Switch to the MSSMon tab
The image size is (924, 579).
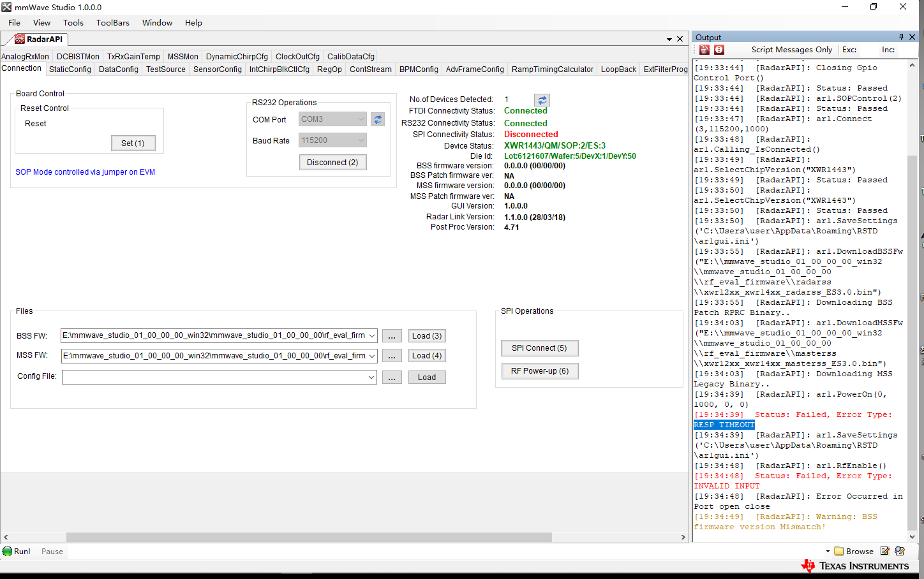point(183,57)
